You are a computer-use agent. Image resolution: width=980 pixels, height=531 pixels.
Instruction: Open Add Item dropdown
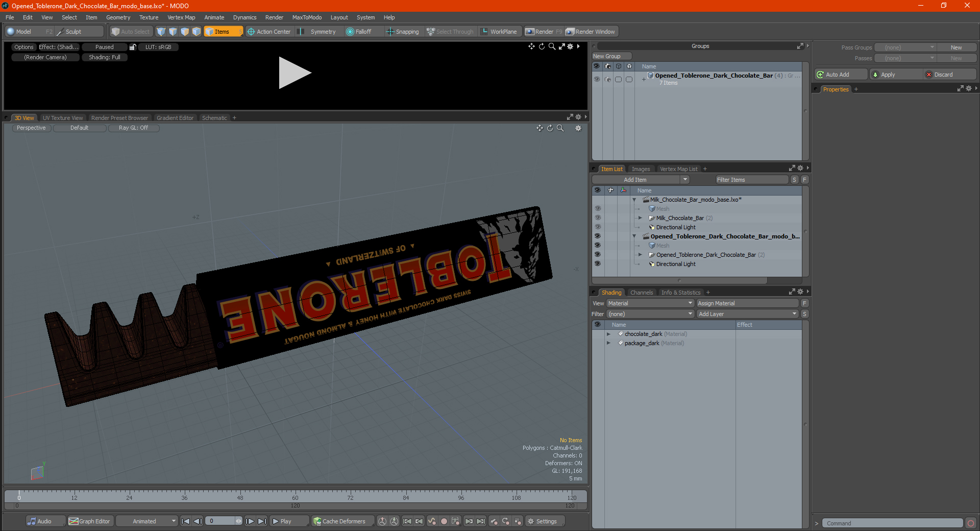pos(641,180)
